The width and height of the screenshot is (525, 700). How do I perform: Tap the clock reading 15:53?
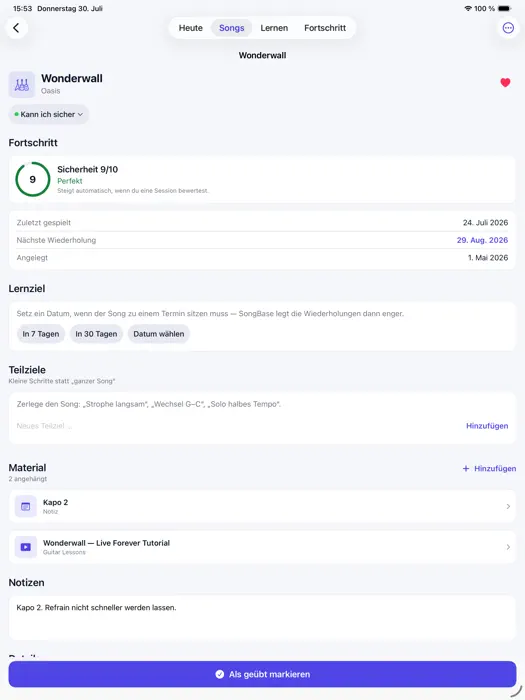pyautogui.click(x=22, y=8)
